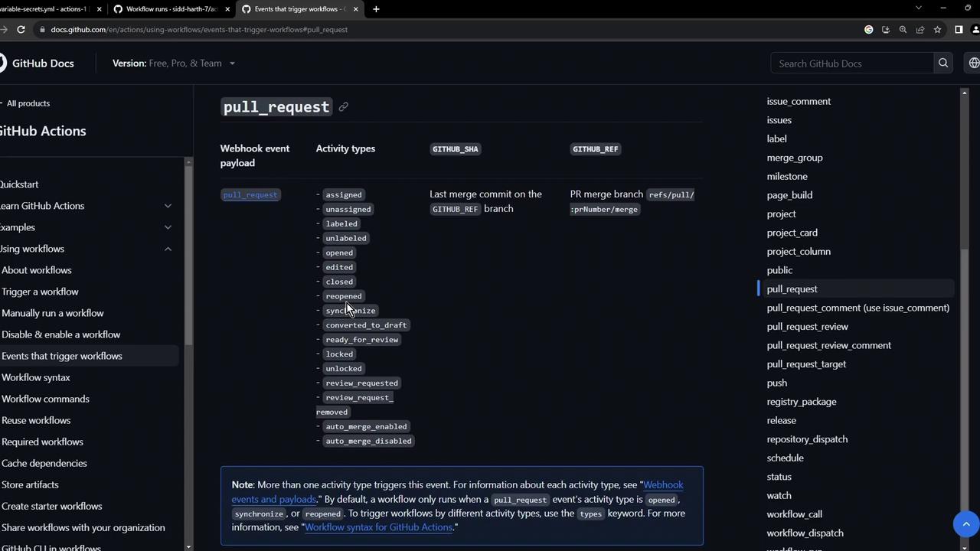Jump to push in page outline
The height and width of the screenshot is (551, 980).
(777, 383)
